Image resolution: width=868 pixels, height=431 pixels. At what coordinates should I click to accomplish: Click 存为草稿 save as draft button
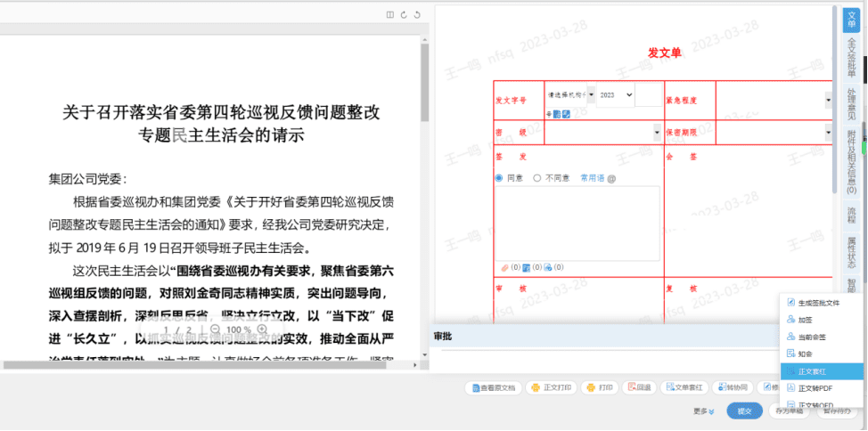coord(790,411)
